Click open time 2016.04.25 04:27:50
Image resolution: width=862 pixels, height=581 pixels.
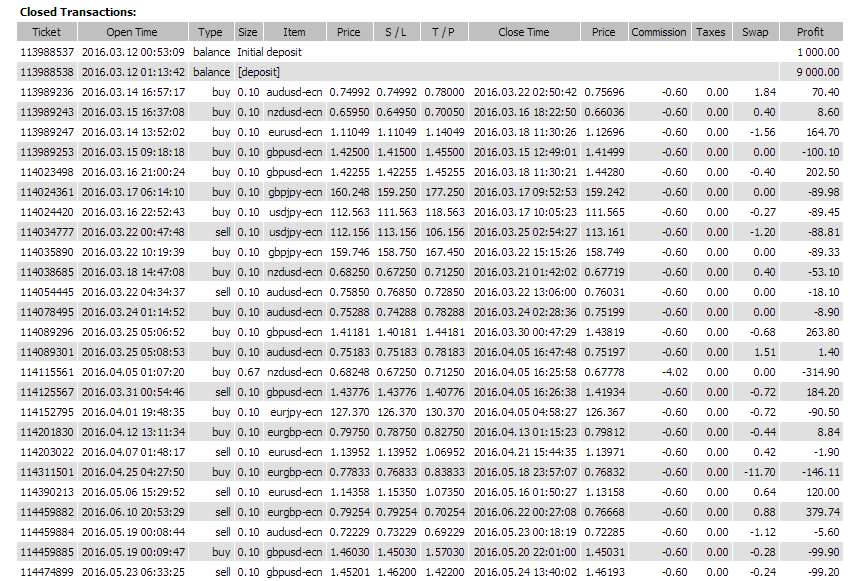(134, 472)
